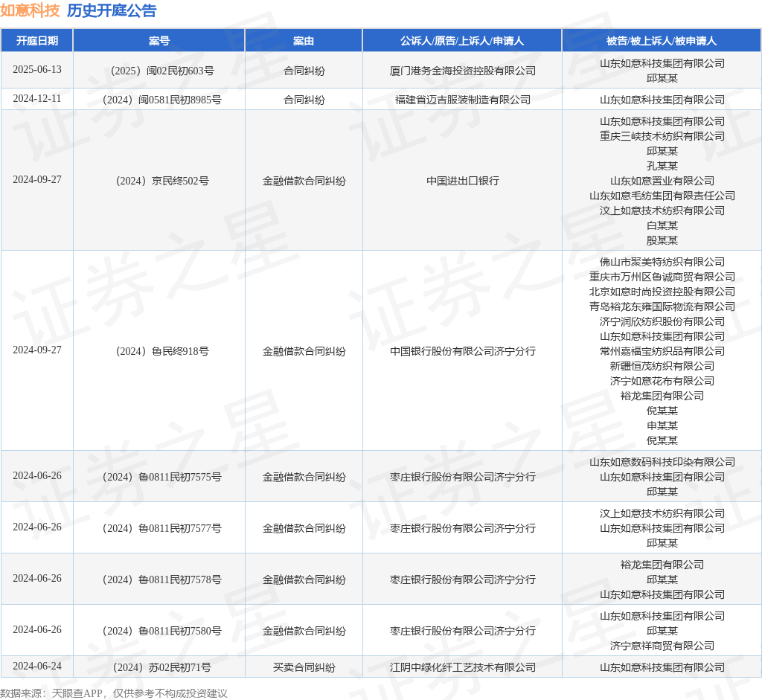Viewport: 762px width, 700px height.
Task: Click date 2024-12-11
Action: (x=37, y=99)
